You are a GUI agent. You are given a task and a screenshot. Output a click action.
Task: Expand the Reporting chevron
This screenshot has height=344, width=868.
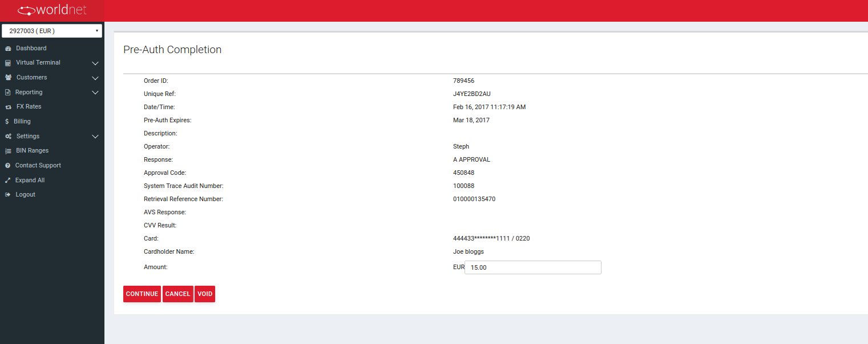tap(95, 93)
